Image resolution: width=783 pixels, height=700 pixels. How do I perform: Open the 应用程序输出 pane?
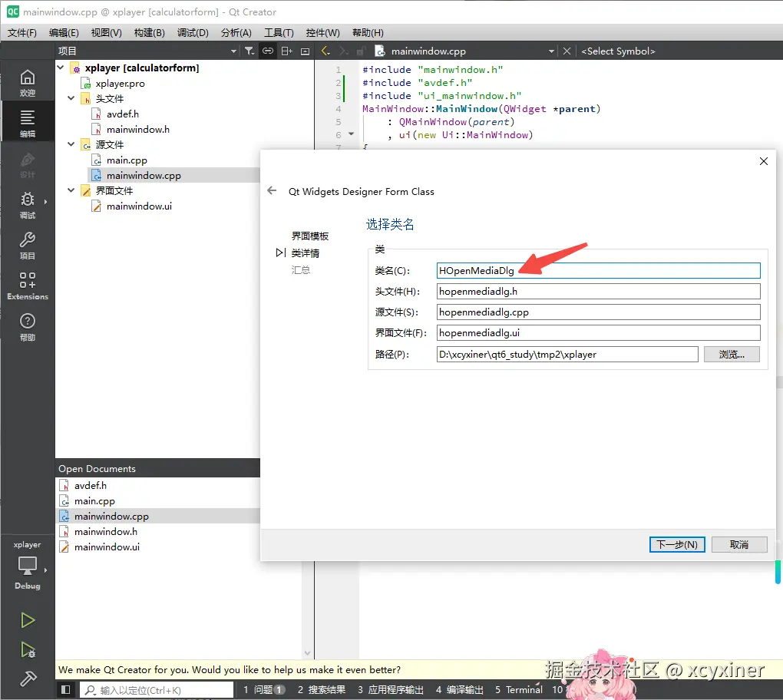pyautogui.click(x=391, y=689)
